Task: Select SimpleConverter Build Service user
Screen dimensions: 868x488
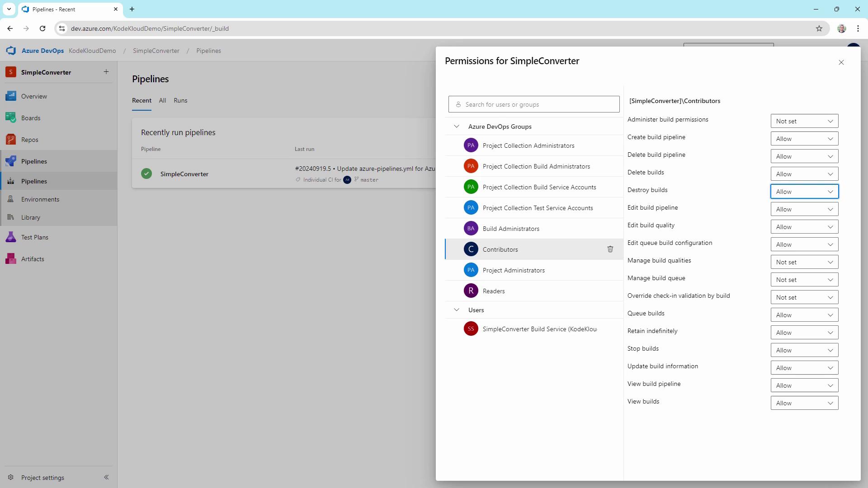Action: (x=534, y=329)
